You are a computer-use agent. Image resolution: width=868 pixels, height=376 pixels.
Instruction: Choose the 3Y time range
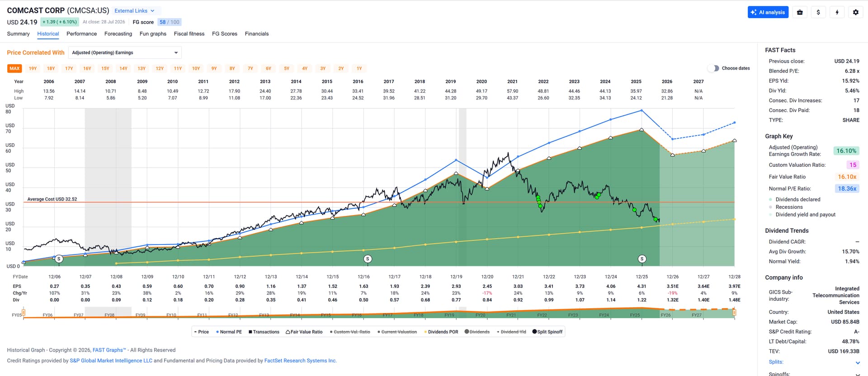pyautogui.click(x=323, y=68)
